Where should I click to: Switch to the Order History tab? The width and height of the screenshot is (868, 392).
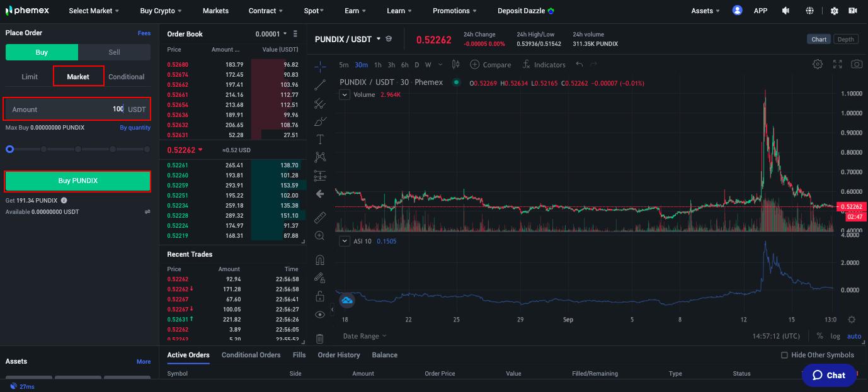click(x=339, y=355)
